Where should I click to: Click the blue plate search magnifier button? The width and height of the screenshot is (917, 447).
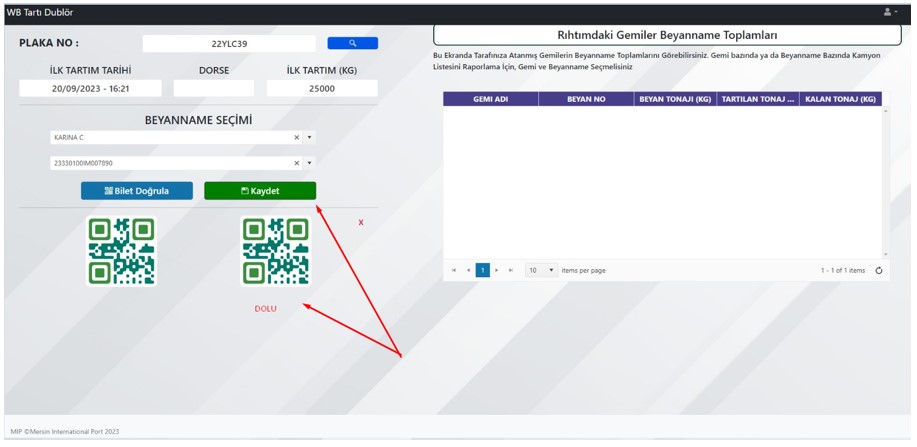tap(352, 43)
